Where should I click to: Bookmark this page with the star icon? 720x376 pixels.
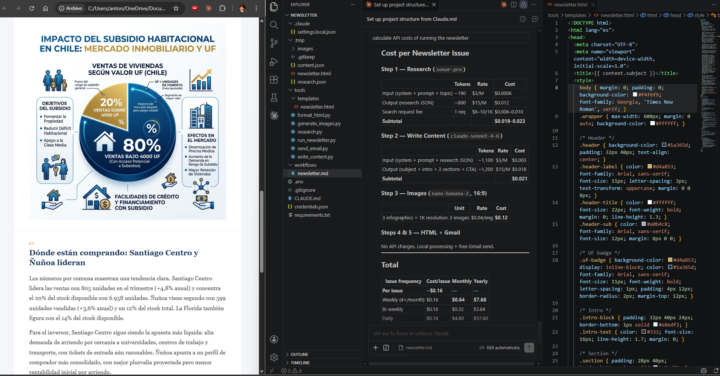click(x=176, y=8)
